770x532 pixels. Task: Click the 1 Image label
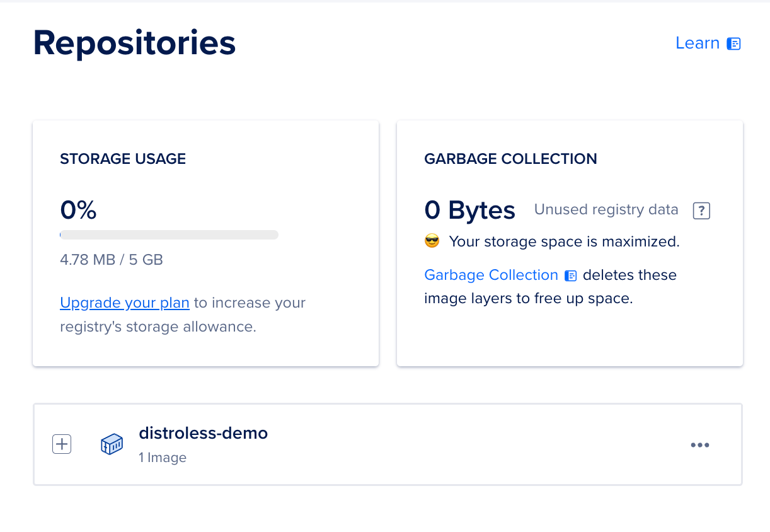[x=163, y=458]
